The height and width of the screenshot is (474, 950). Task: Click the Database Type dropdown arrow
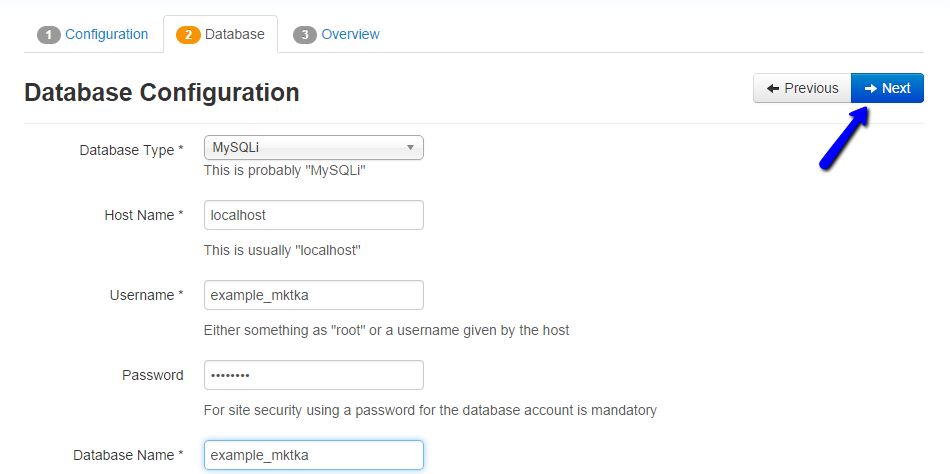pos(410,148)
